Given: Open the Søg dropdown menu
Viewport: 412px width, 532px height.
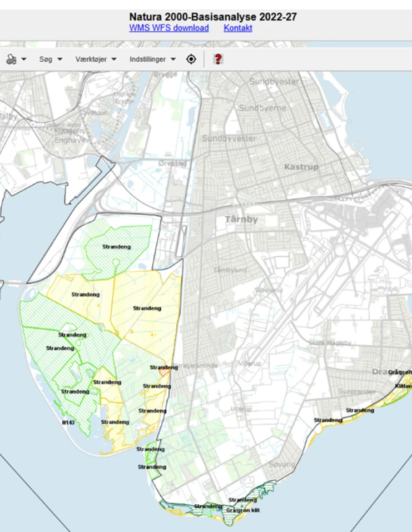Looking at the screenshot, I should 51,59.
